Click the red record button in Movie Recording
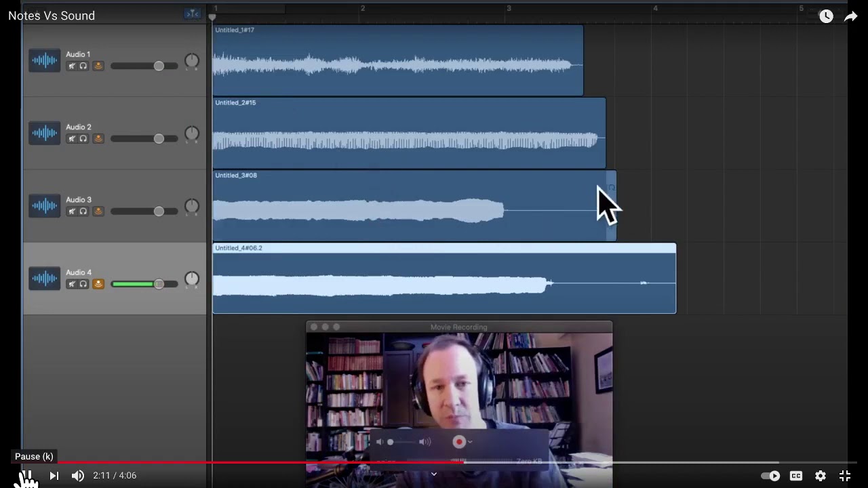Image resolution: width=868 pixels, height=488 pixels. pyautogui.click(x=459, y=442)
